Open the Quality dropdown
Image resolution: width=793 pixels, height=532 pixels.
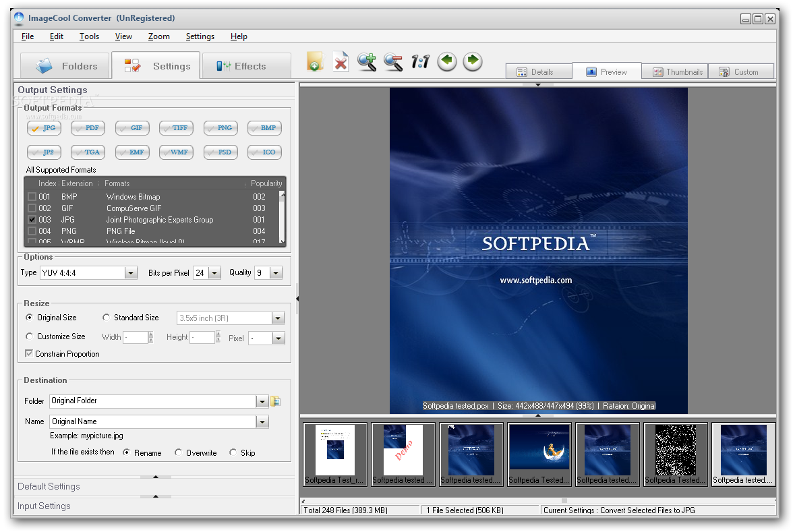tap(276, 273)
